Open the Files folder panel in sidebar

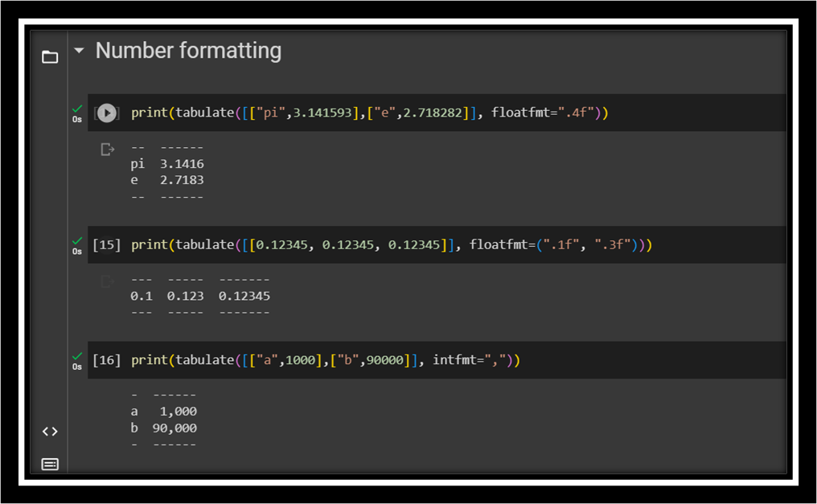click(x=50, y=57)
